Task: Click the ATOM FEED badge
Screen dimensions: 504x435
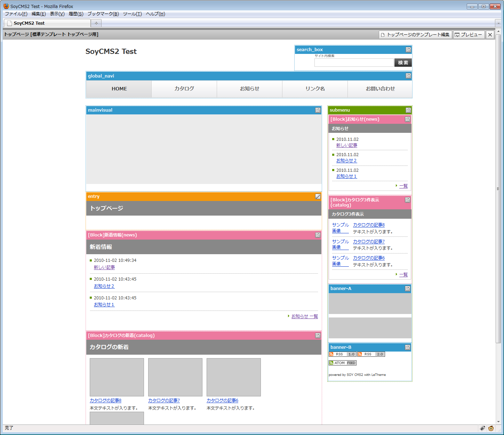Action: point(342,363)
